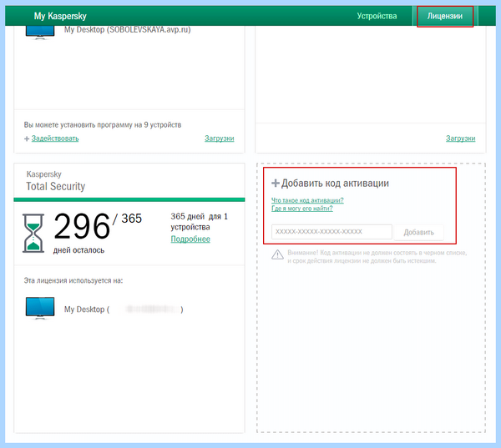Click the 'Добавить код активации' heading
Image resolution: width=501 pixels, height=448 pixels.
(335, 184)
